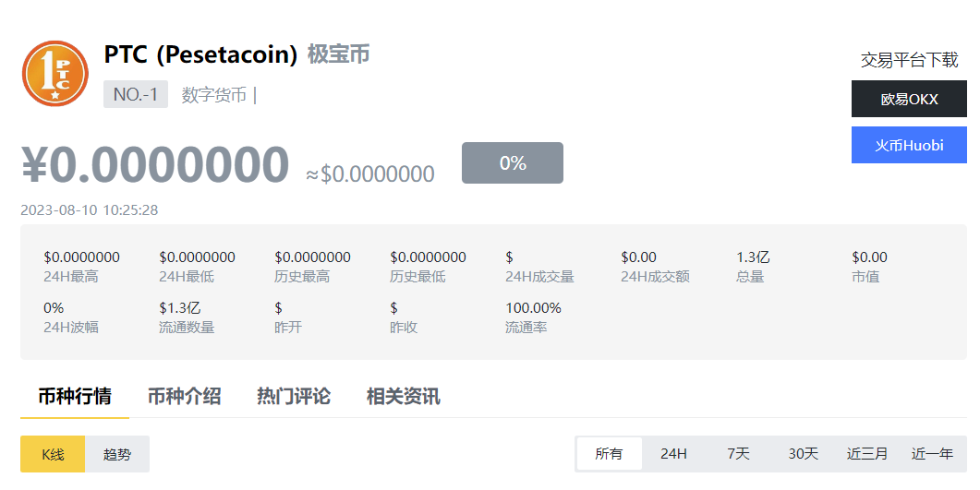Click the NO.-1 rank badge
980x490 pixels.
(x=136, y=94)
